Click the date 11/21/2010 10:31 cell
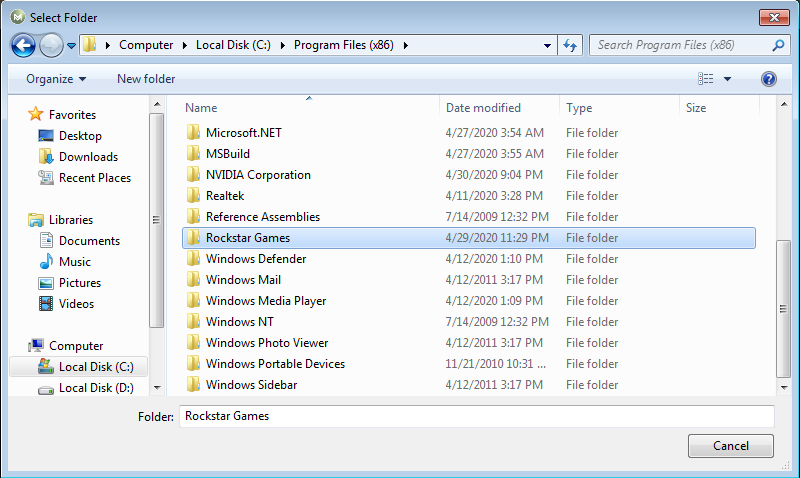The height and width of the screenshot is (478, 800). coord(495,364)
